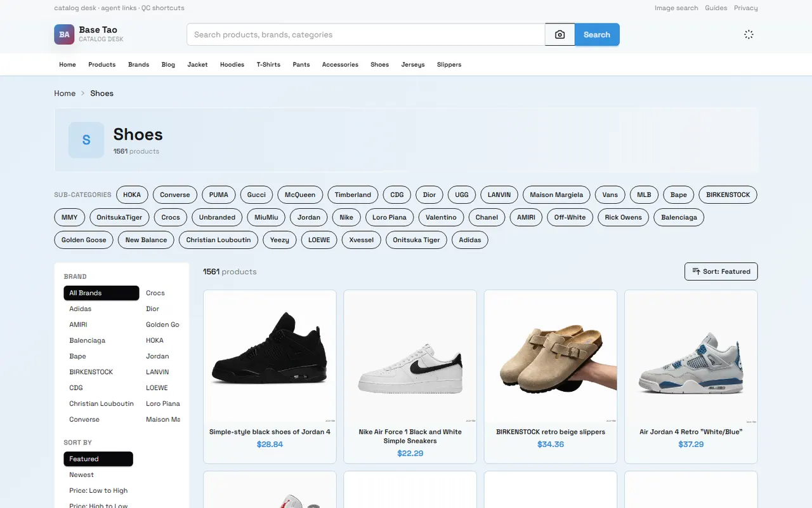812x508 pixels.
Task: Select the Golden Goose sub-category chip
Action: tap(84, 240)
